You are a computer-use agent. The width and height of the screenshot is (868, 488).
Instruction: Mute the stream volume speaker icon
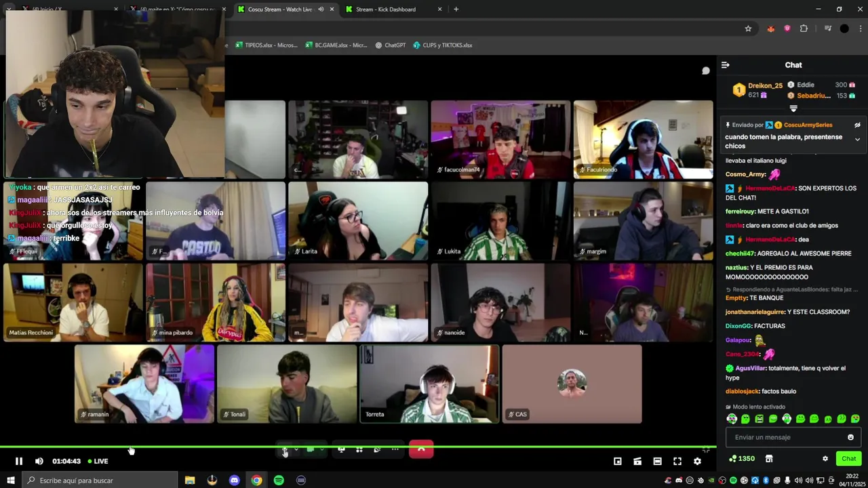click(x=39, y=461)
